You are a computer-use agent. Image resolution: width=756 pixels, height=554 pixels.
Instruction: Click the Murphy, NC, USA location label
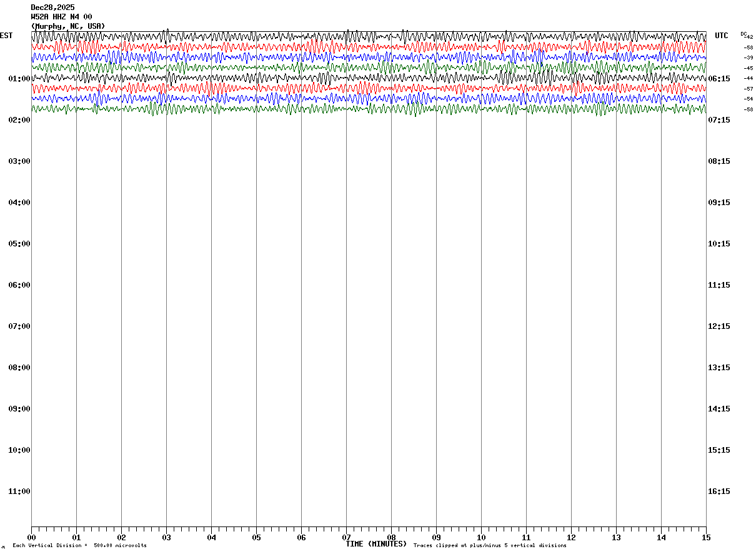68,26
